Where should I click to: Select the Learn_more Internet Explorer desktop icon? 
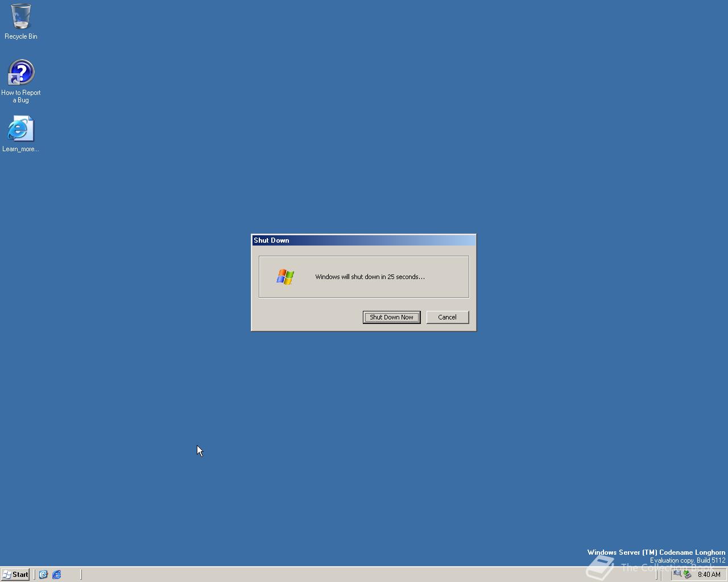(x=20, y=134)
